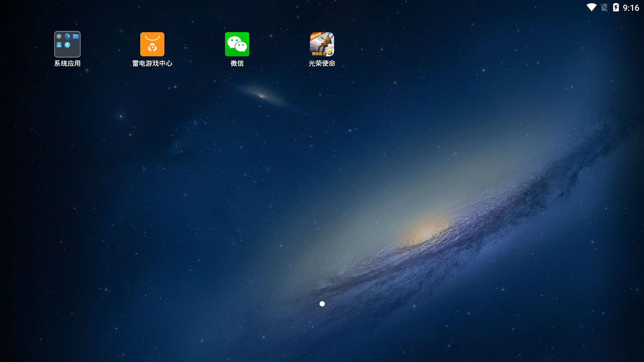
Task: Click the settings gear mini icon in folder
Action: click(x=59, y=37)
